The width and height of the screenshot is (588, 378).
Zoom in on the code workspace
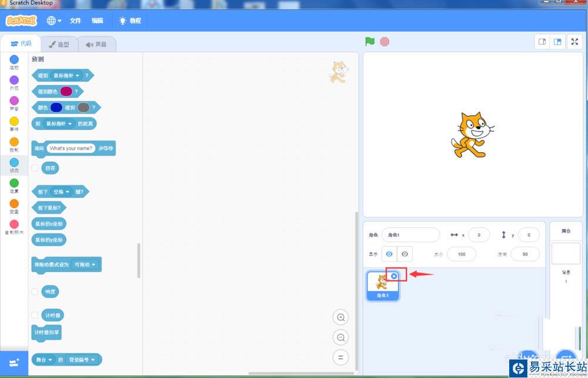[340, 317]
